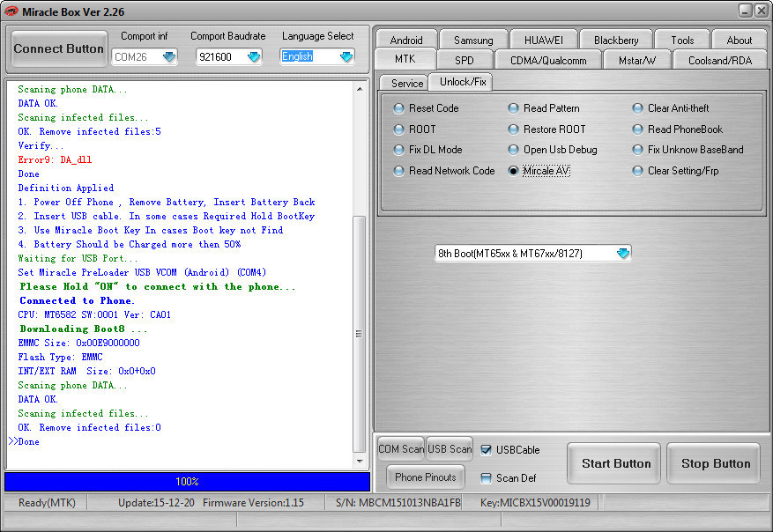773x532 pixels.
Task: Click the 'OK. Remove infected files:5' line
Action: (89, 131)
